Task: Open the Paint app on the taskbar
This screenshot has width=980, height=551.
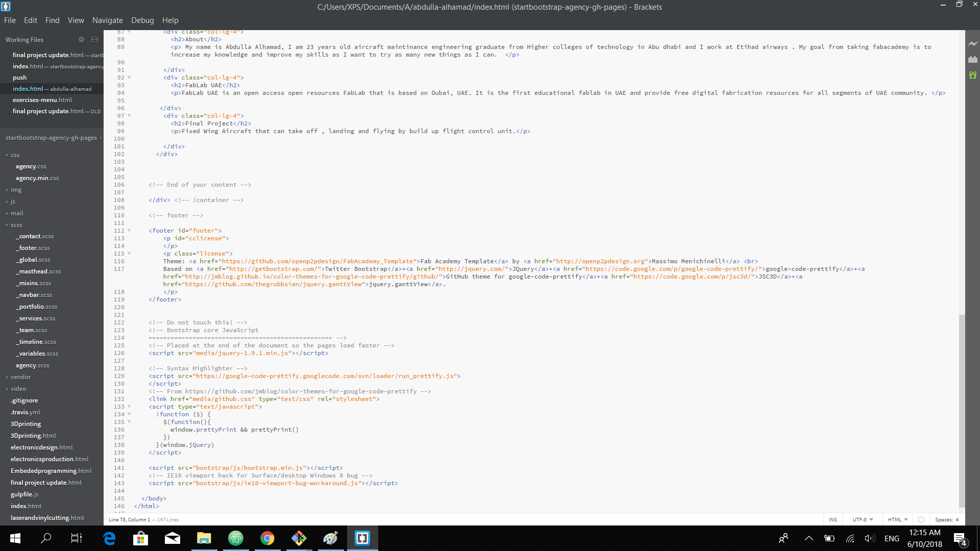Action: [x=331, y=538]
